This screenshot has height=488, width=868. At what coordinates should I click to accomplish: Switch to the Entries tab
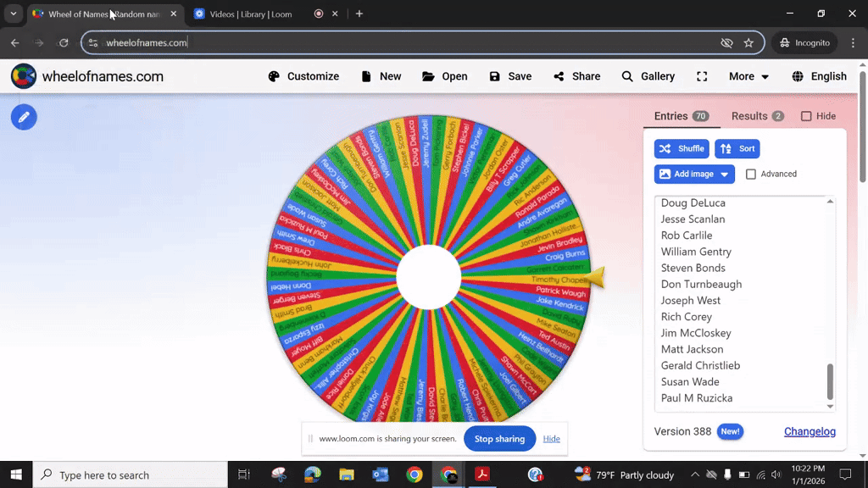click(681, 116)
